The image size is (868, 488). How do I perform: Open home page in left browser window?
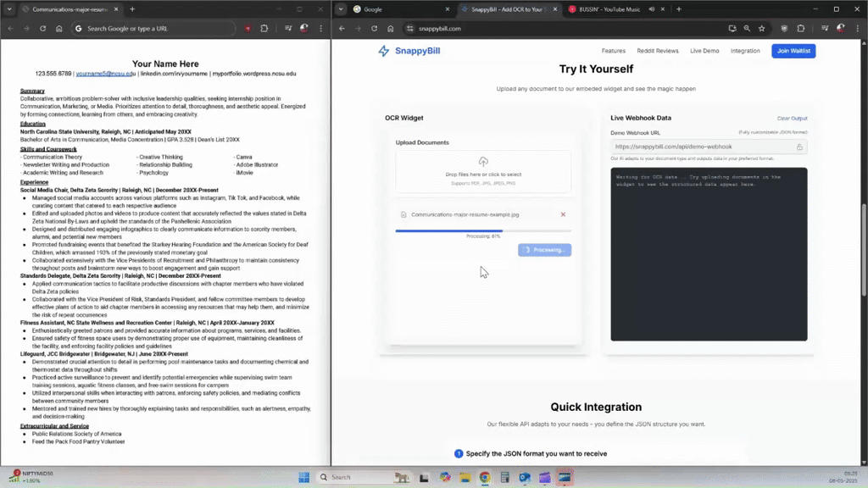point(58,29)
